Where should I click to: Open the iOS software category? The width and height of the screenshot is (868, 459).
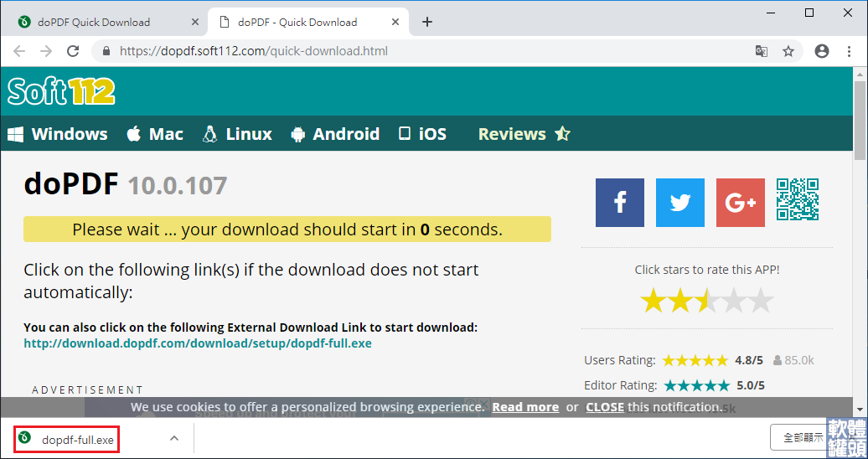pyautogui.click(x=422, y=134)
